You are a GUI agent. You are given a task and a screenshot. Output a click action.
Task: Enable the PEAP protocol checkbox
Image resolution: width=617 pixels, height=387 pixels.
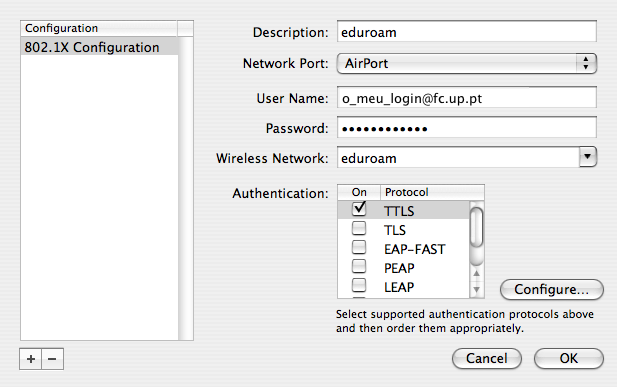pos(359,266)
